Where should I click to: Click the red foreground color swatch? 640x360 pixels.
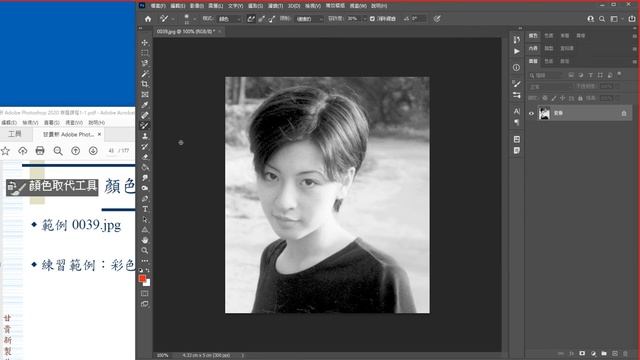142,278
